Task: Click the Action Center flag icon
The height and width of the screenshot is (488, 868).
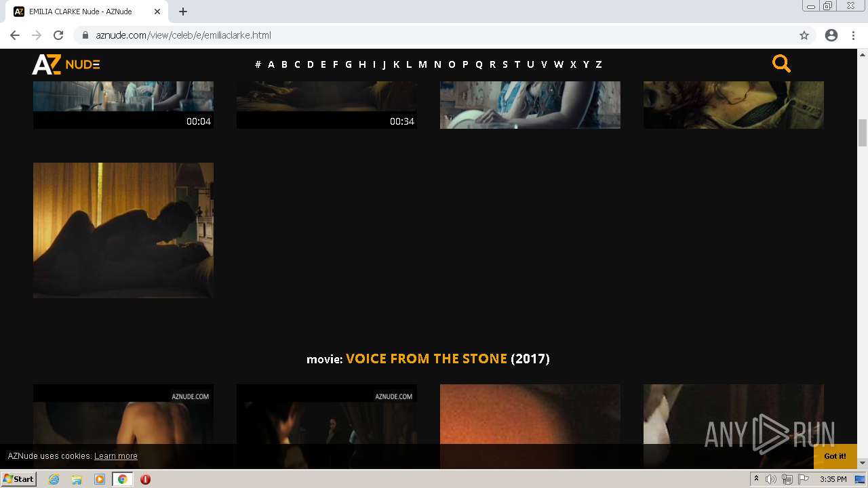Action: [x=804, y=479]
